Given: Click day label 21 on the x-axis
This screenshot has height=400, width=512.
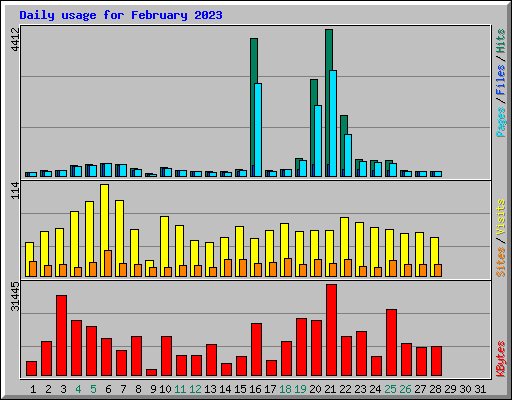Looking at the screenshot, I should [330, 389].
